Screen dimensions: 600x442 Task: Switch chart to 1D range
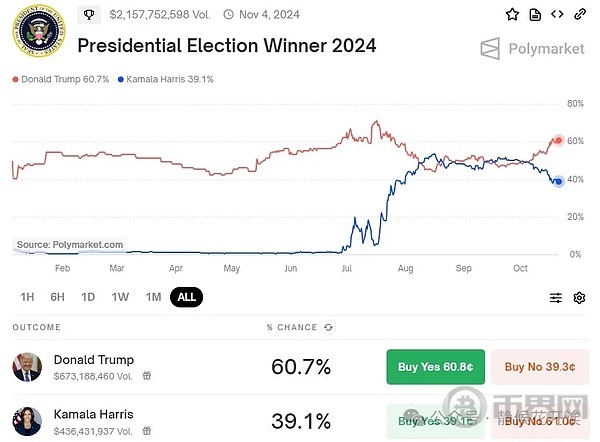[x=88, y=297]
